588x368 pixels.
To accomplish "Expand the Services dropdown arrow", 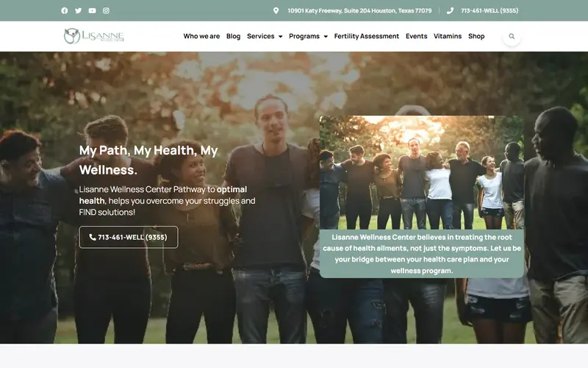I will (x=280, y=36).
